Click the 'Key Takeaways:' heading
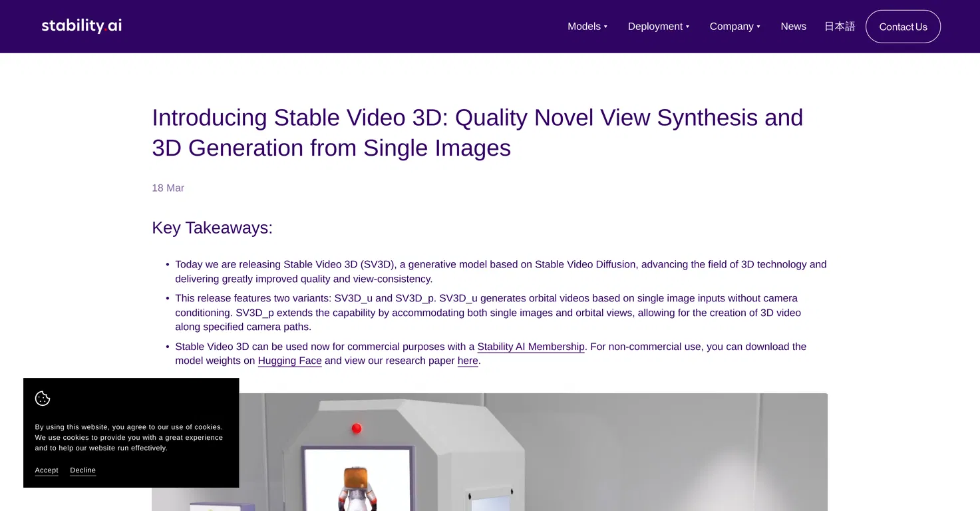The image size is (980, 511). pyautogui.click(x=212, y=228)
